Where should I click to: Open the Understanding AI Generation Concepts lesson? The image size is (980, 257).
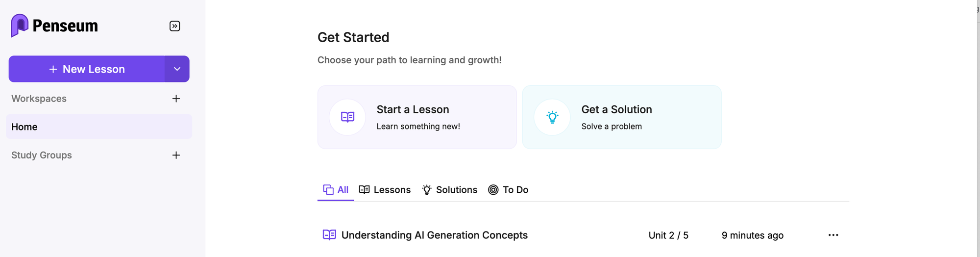[434, 235]
